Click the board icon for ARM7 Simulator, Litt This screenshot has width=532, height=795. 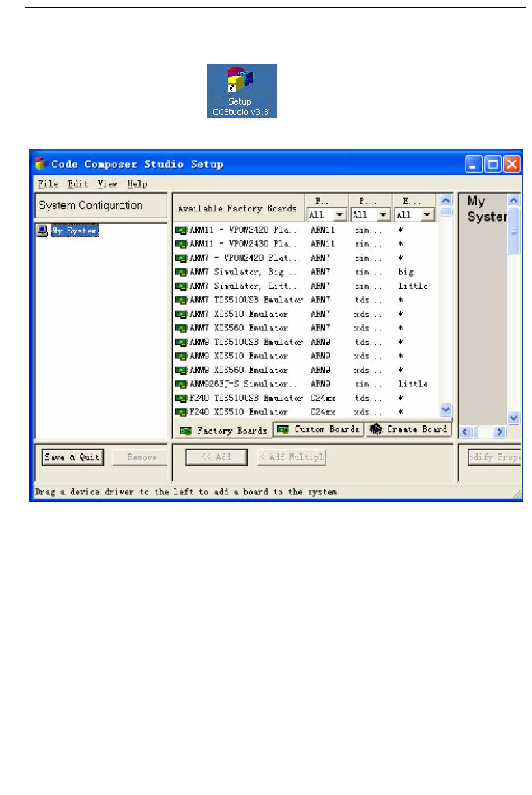coord(181,286)
